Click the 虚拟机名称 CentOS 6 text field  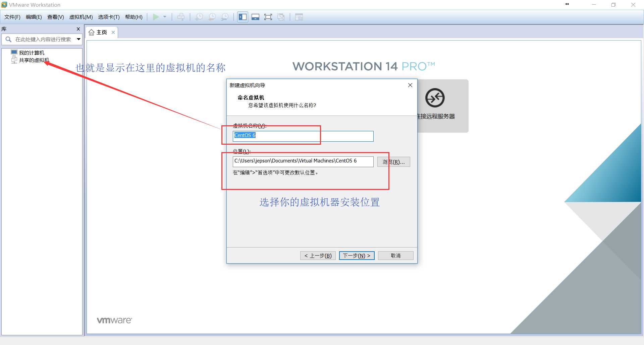click(303, 136)
